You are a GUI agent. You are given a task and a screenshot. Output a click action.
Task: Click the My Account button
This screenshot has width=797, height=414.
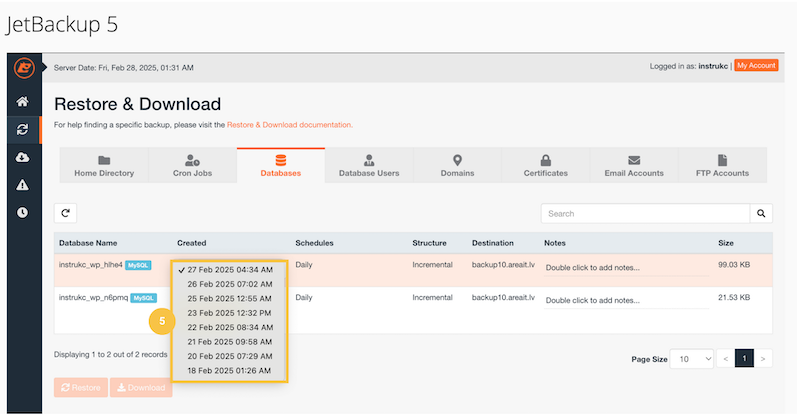point(755,65)
